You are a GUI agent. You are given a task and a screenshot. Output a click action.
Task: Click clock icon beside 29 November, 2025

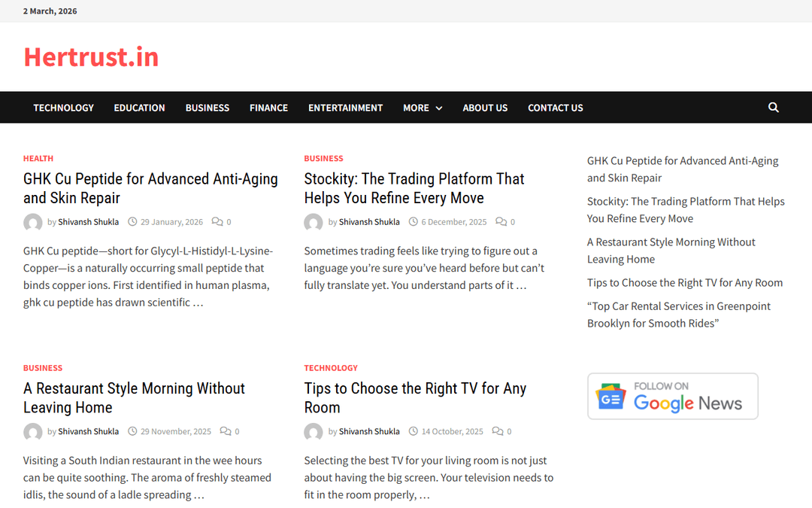tap(132, 431)
